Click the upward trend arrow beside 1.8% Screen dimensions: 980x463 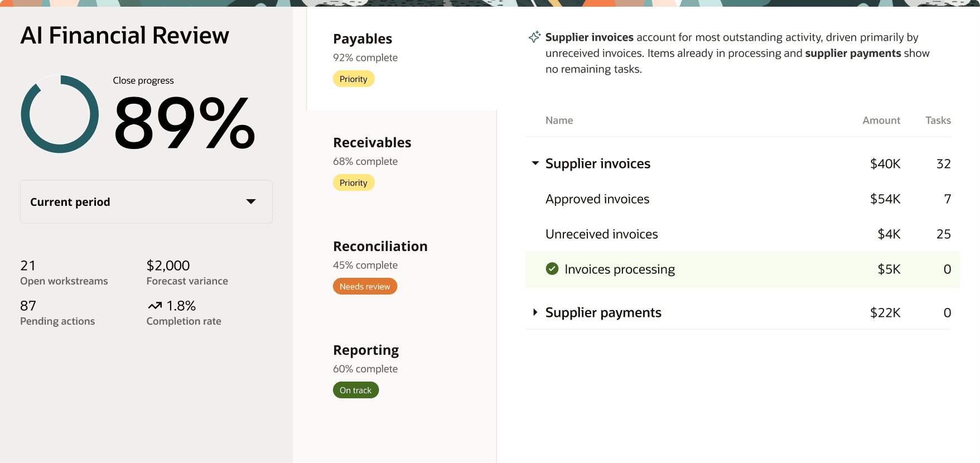[x=155, y=305]
